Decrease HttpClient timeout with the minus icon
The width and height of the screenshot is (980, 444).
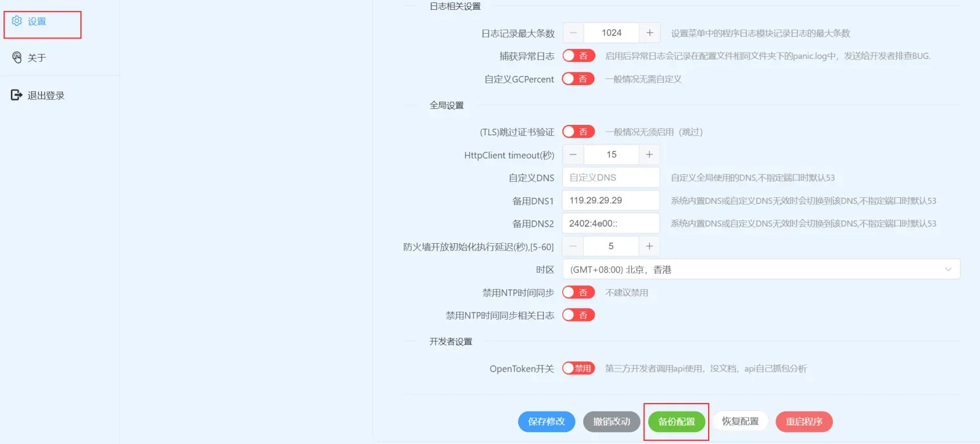tap(573, 154)
